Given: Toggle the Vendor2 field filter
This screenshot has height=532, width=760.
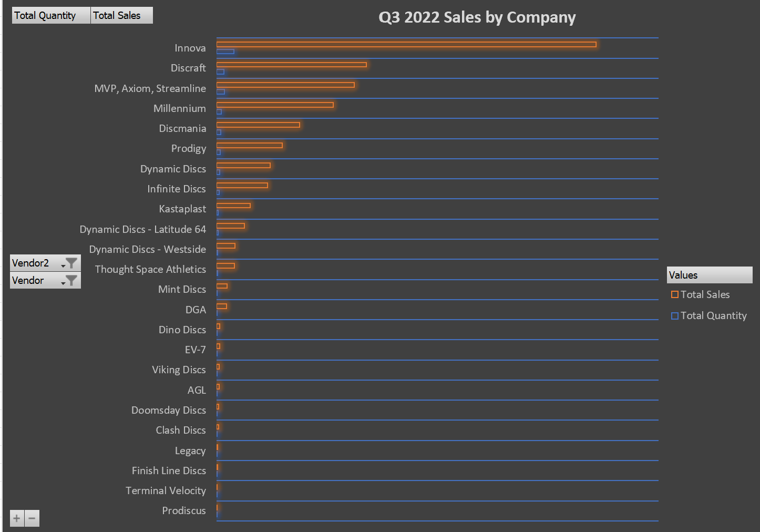Looking at the screenshot, I should pyautogui.click(x=45, y=262).
